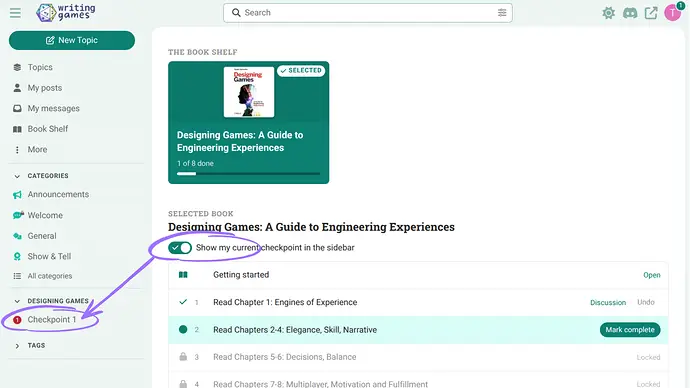The height and width of the screenshot is (388, 690).
Task: Click the search magnifier icon
Action: (236, 13)
